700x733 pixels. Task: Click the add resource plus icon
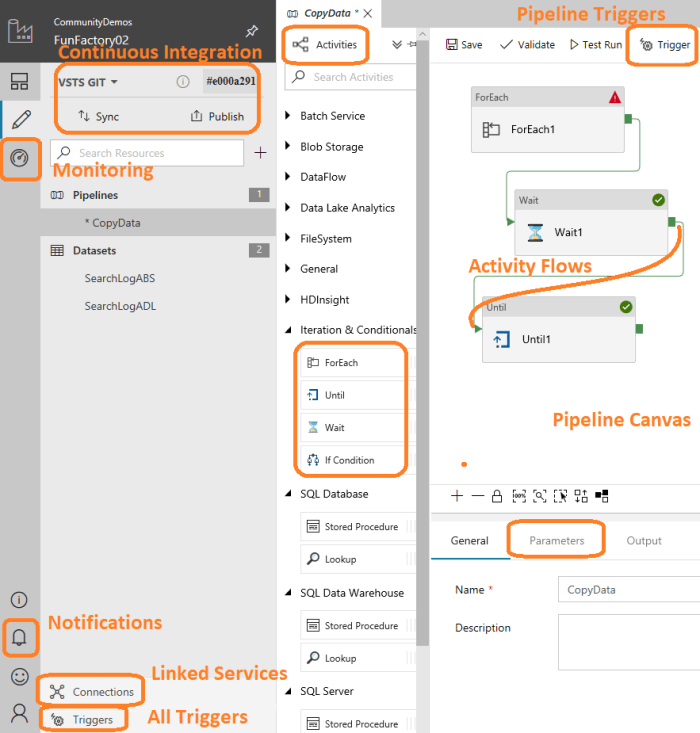(x=261, y=153)
